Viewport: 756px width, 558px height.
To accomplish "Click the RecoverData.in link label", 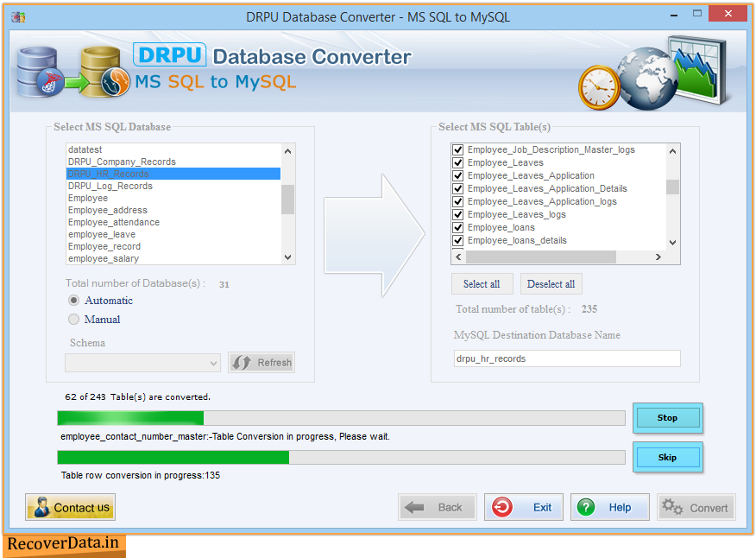I will point(63,543).
